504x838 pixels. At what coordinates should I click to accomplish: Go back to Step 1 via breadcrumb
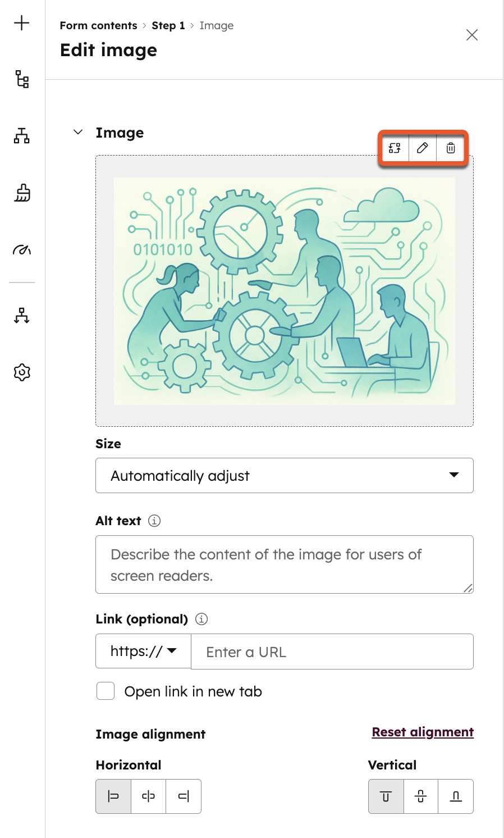pos(168,25)
